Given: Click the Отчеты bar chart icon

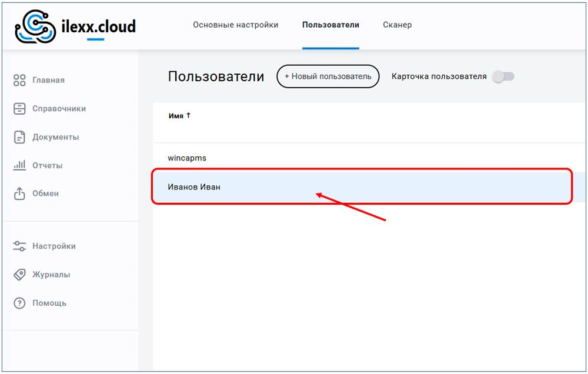Looking at the screenshot, I should [19, 165].
